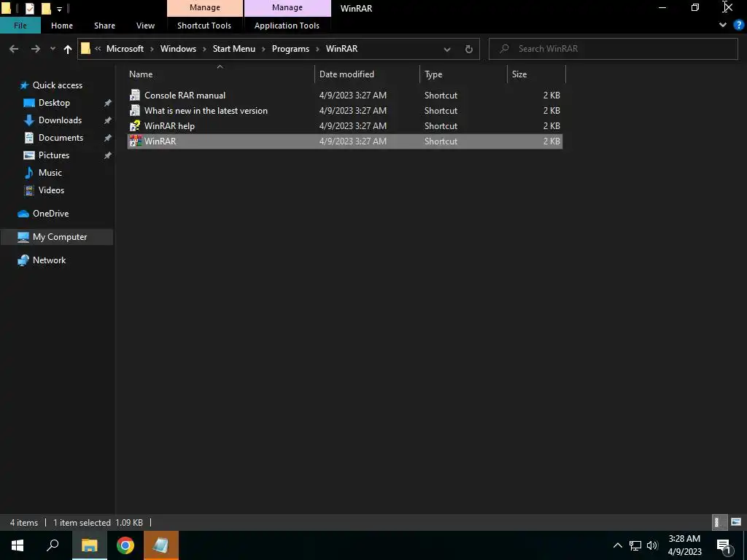Show hidden system tray icons
Viewport: 747px width, 560px height.
(x=617, y=545)
